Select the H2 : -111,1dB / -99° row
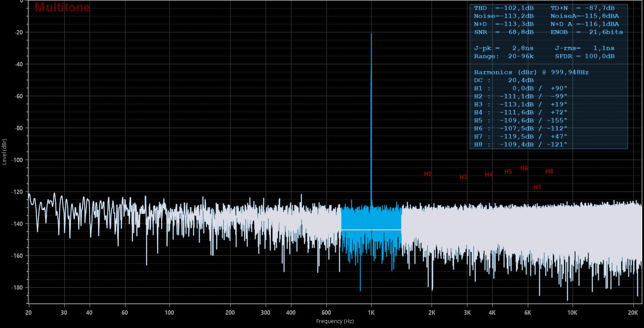This screenshot has width=644, height=328. (521, 96)
